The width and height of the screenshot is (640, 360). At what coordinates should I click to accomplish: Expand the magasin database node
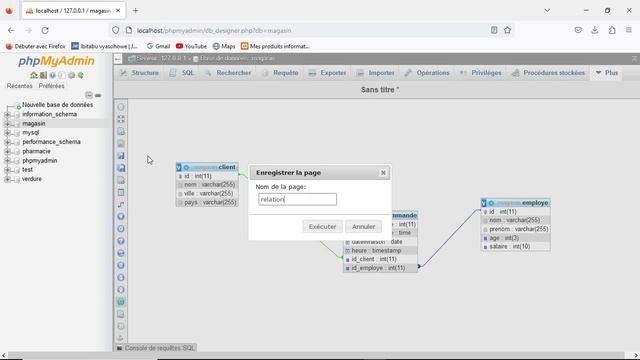point(7,123)
